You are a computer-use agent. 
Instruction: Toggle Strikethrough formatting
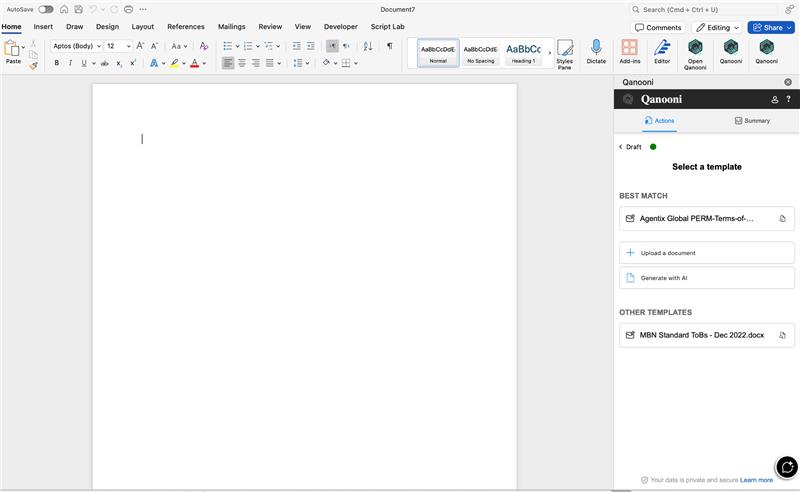click(105, 63)
